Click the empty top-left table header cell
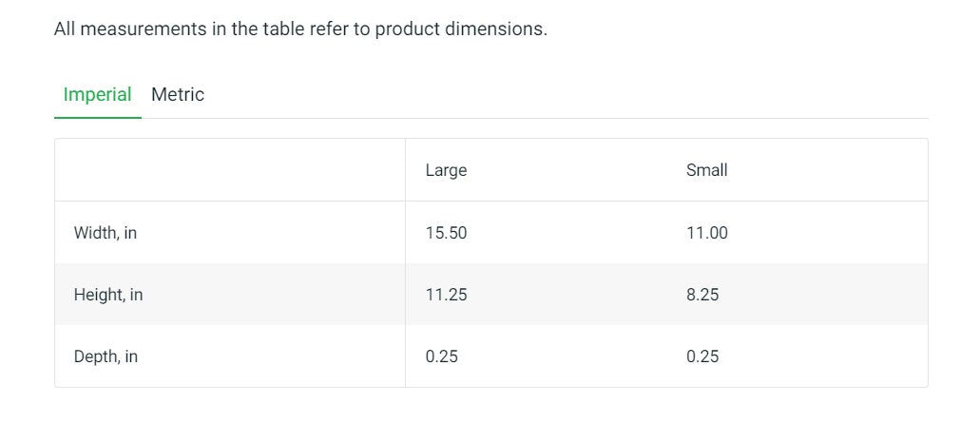Screen dimensions: 980x423 [230, 171]
